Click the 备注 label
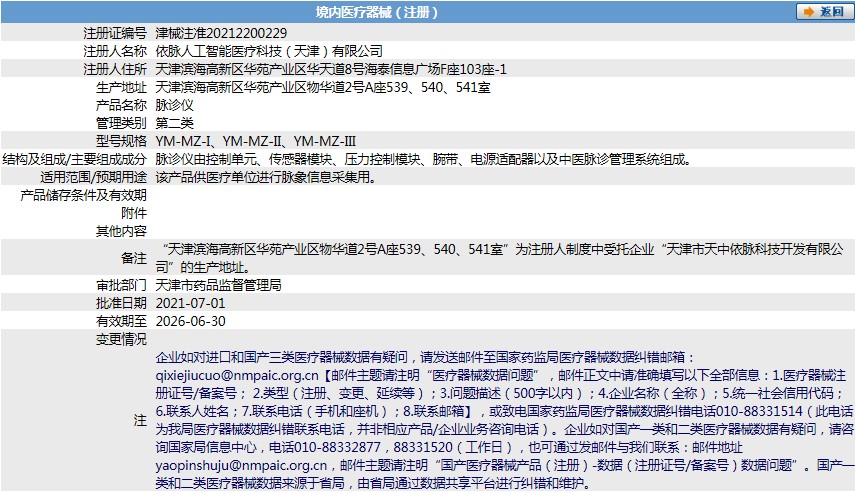The width and height of the screenshot is (855, 493). point(134,258)
